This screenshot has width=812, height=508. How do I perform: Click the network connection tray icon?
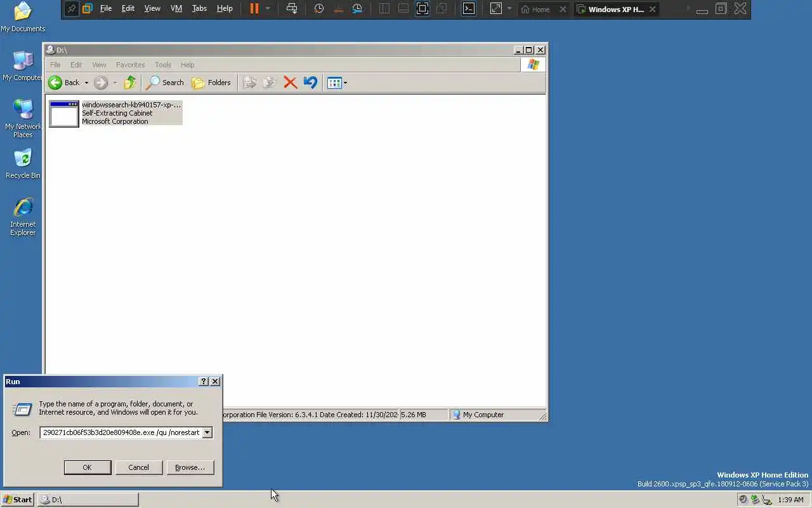coord(767,500)
